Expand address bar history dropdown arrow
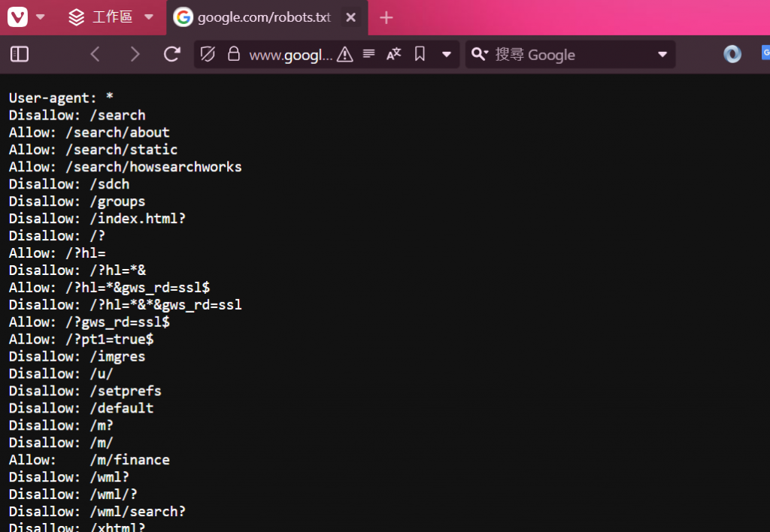The width and height of the screenshot is (770, 532). coord(447,54)
